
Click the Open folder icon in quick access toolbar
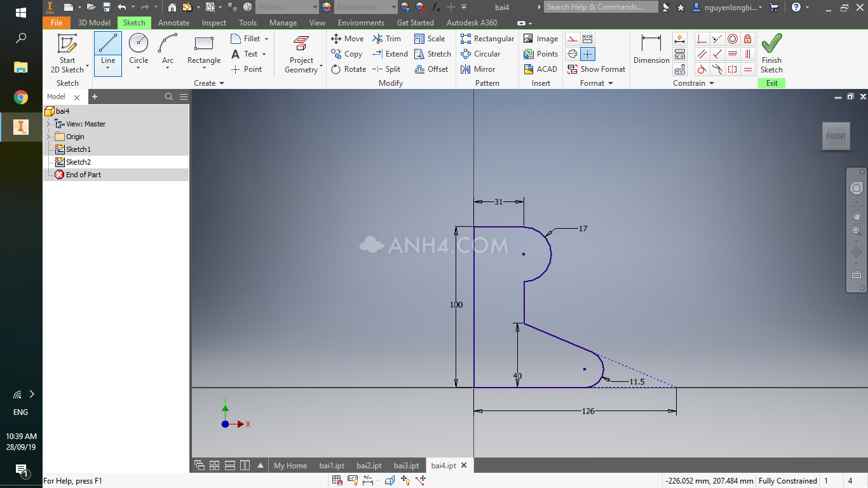pyautogui.click(x=91, y=7)
